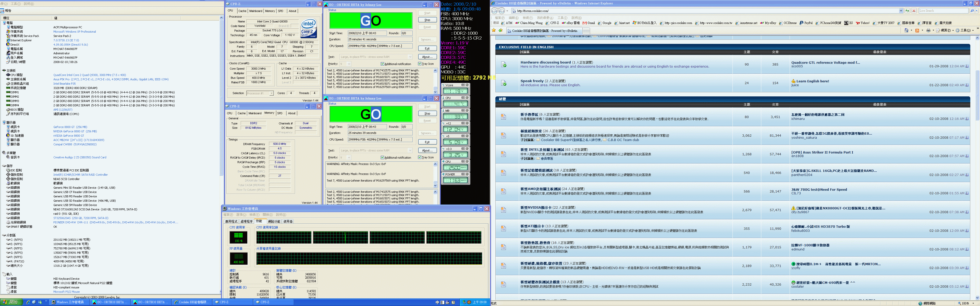
Task: Click the 開始 Start button
Action: tap(11, 302)
